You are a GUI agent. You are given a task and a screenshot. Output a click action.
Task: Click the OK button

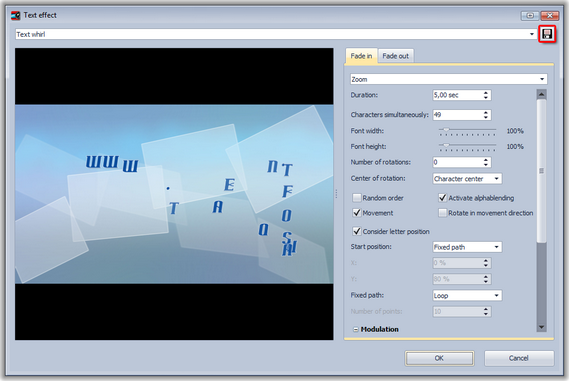pos(439,358)
